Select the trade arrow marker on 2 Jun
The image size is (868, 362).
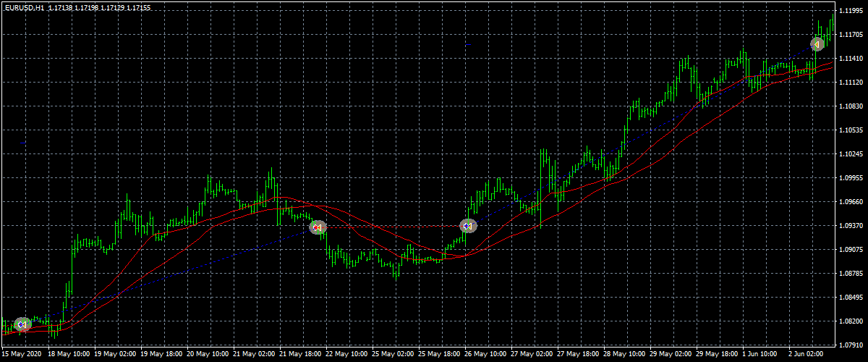817,44
